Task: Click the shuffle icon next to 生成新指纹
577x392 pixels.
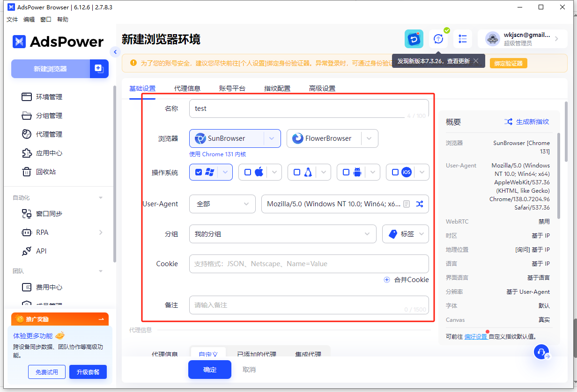Action: click(508, 122)
